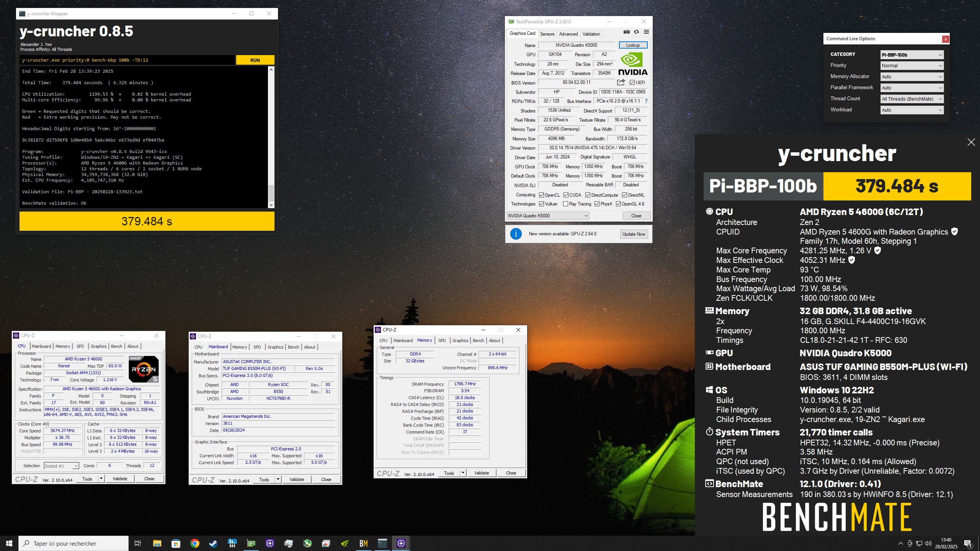
Task: Expand the Tools arrow in CPU-Z Memory window
Action: tap(463, 473)
